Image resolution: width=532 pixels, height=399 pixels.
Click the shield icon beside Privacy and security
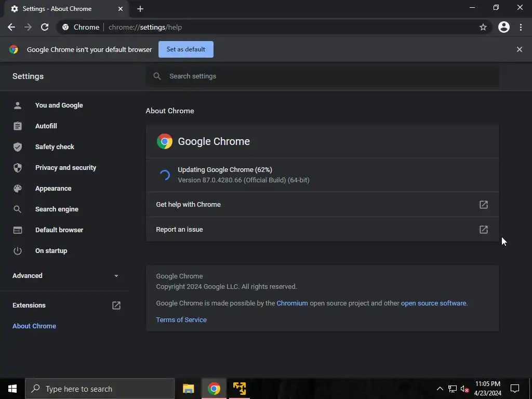(x=18, y=168)
